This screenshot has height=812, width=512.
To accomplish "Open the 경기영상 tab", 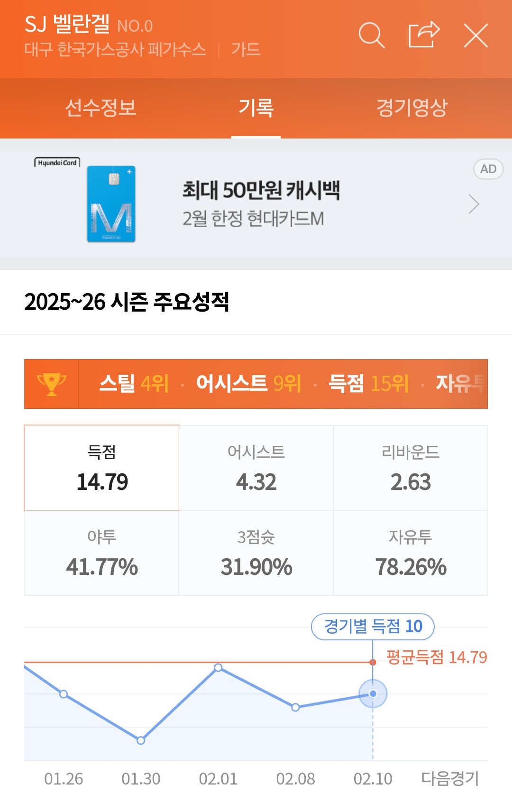I will click(411, 108).
